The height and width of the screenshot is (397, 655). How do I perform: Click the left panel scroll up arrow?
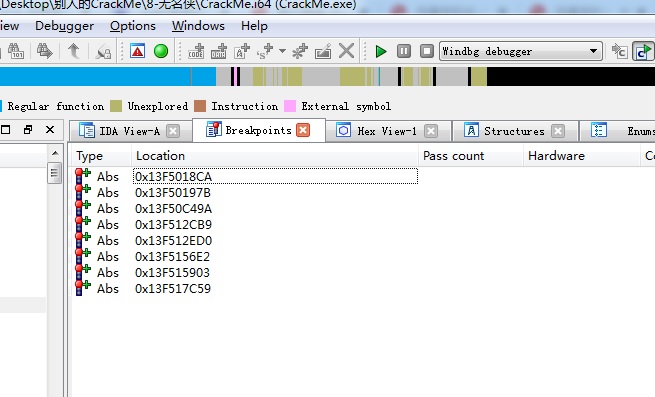point(55,153)
